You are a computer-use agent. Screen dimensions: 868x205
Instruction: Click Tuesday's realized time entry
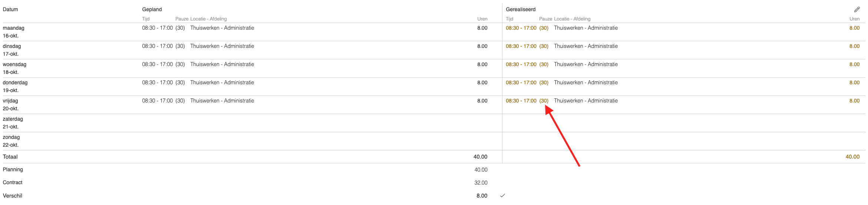[x=521, y=46]
